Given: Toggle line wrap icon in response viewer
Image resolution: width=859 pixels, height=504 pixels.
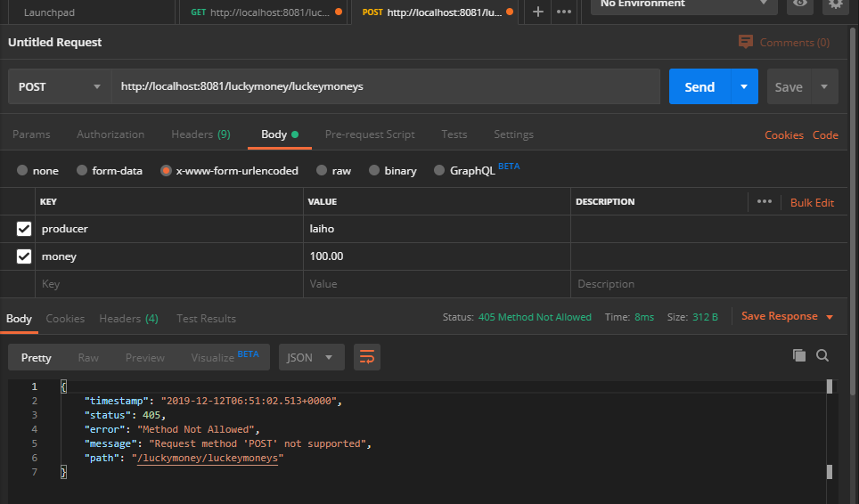Looking at the screenshot, I should (367, 357).
